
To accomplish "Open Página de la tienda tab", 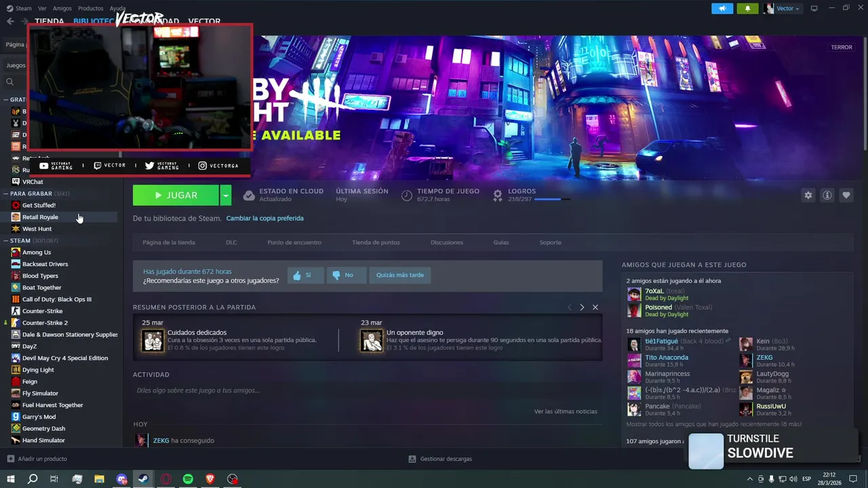I will click(x=169, y=242).
